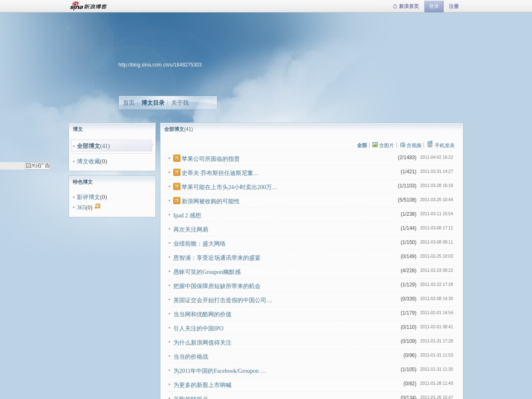532x399 pixels.
Task: Open the 注册 registration link
Action: (x=453, y=6)
